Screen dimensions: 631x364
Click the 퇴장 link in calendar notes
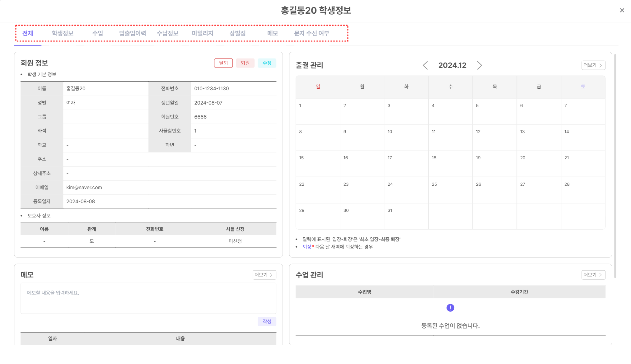pos(307,247)
